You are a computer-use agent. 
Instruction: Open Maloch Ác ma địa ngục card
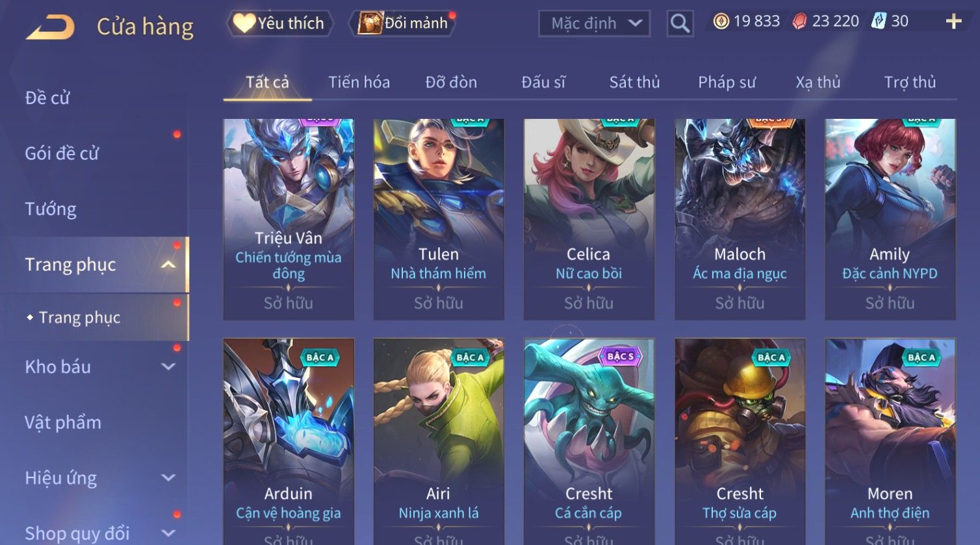pyautogui.click(x=740, y=219)
